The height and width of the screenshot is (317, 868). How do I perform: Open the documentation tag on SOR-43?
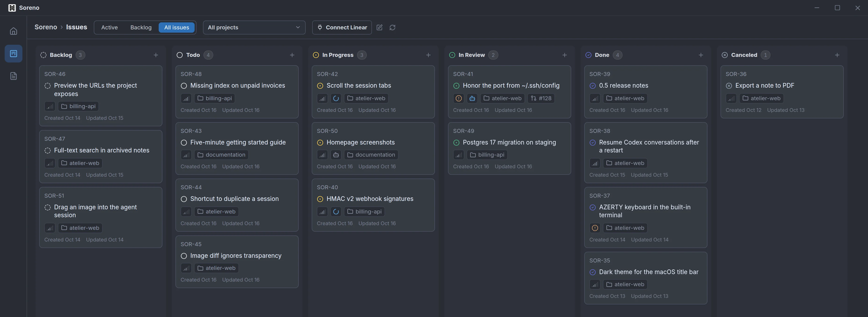[x=221, y=155]
